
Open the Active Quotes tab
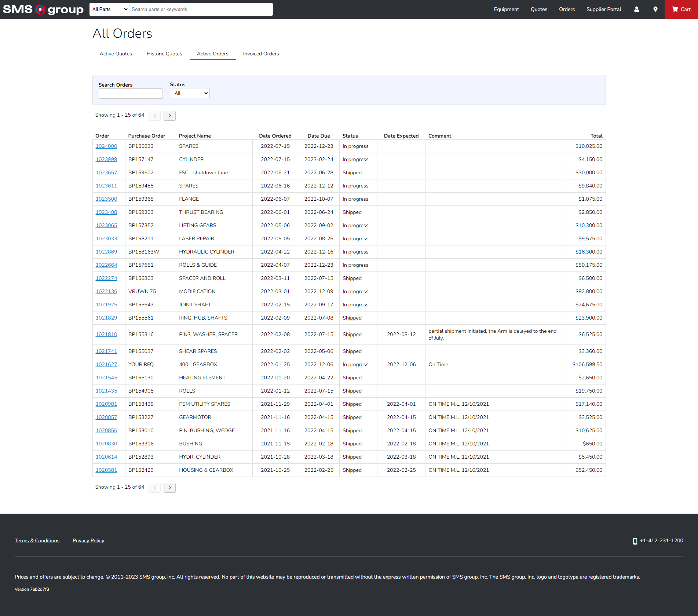click(116, 54)
